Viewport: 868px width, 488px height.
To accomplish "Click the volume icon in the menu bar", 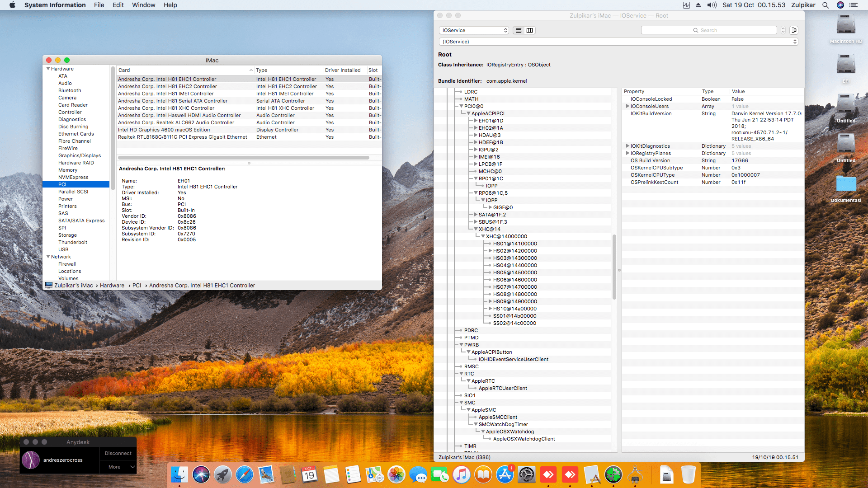I will pyautogui.click(x=711, y=5).
